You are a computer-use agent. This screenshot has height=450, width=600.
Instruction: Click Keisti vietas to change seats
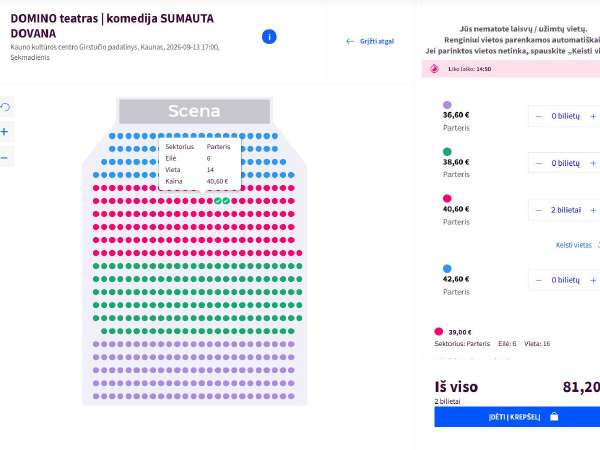click(574, 245)
